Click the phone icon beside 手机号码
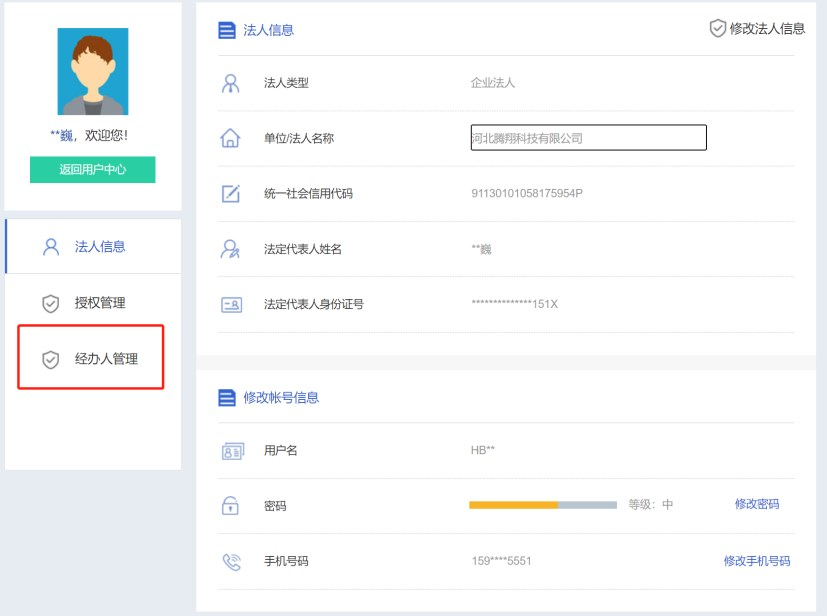Image resolution: width=827 pixels, height=616 pixels. coord(231,561)
